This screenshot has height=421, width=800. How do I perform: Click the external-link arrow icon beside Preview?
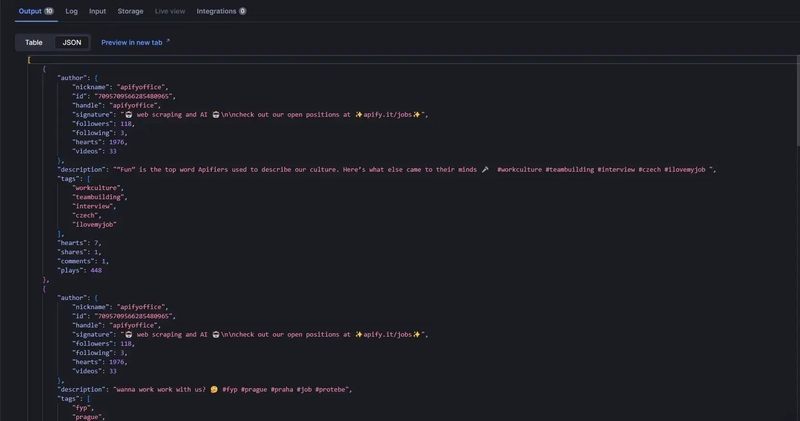click(x=168, y=42)
